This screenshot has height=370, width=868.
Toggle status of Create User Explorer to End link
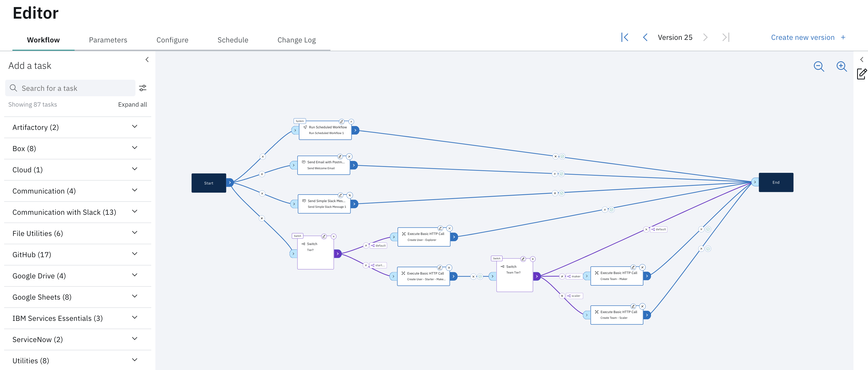tap(612, 210)
